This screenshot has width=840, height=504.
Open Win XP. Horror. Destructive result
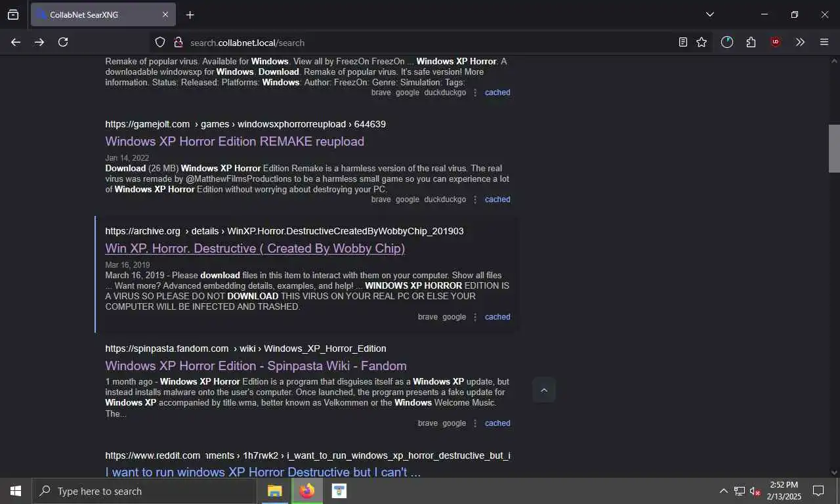(255, 248)
